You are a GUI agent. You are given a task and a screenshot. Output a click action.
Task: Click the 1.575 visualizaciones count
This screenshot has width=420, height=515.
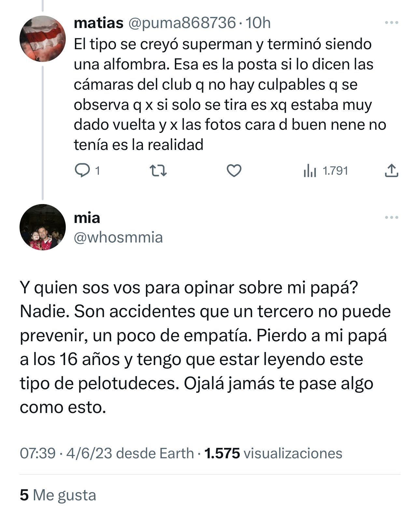point(273,453)
